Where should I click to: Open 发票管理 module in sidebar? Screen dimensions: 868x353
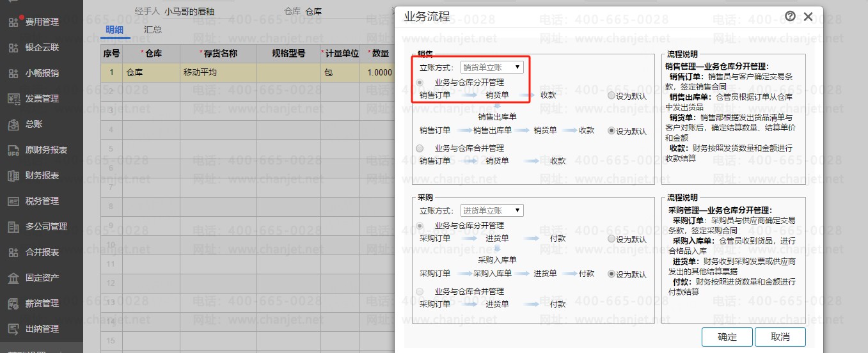tap(42, 98)
